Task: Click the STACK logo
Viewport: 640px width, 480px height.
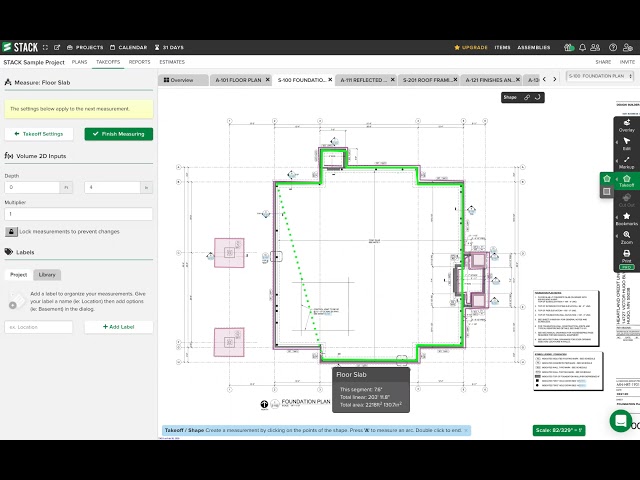Action: 20,47
